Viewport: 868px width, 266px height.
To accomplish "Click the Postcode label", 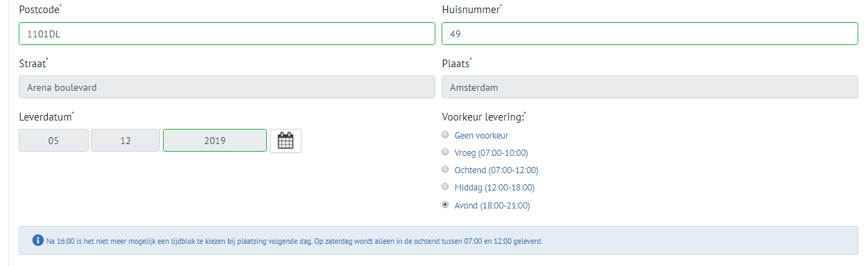I will (40, 10).
